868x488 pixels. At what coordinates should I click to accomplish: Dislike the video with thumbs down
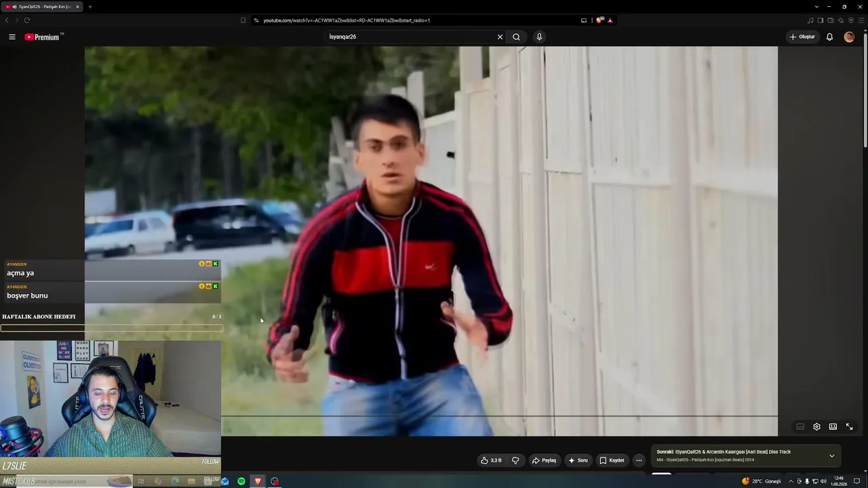click(x=515, y=460)
